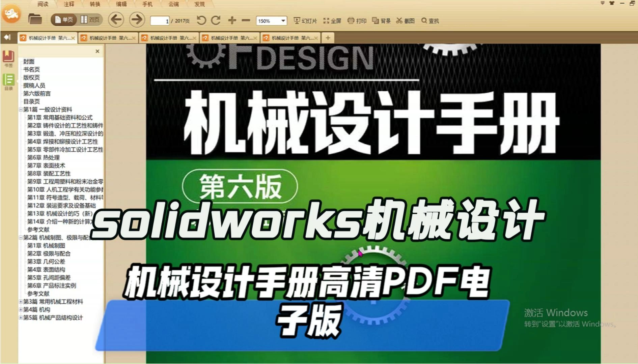This screenshot has height=364, width=638.
Task: Open the window options dropdown in title bar
Action: (x=603, y=3)
